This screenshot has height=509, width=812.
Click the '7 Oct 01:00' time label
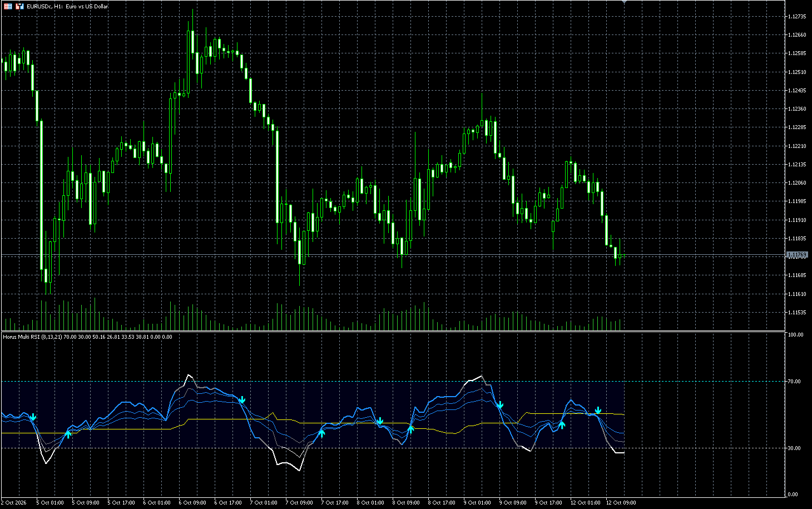pyautogui.click(x=264, y=503)
